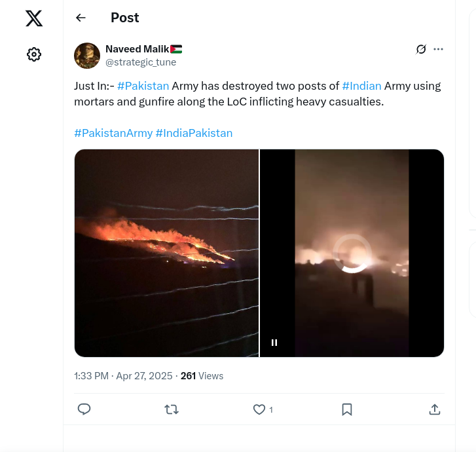The image size is (476, 452).
Task: Open the hillside fire image
Action: (167, 253)
